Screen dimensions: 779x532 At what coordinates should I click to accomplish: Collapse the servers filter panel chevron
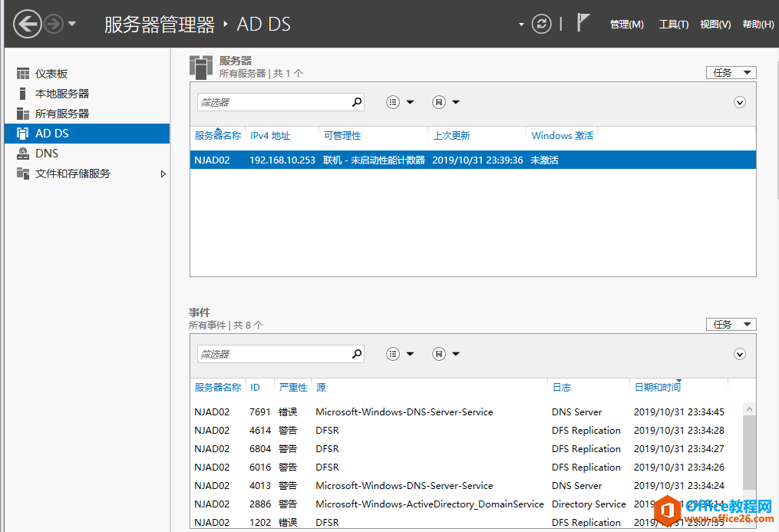[740, 102]
